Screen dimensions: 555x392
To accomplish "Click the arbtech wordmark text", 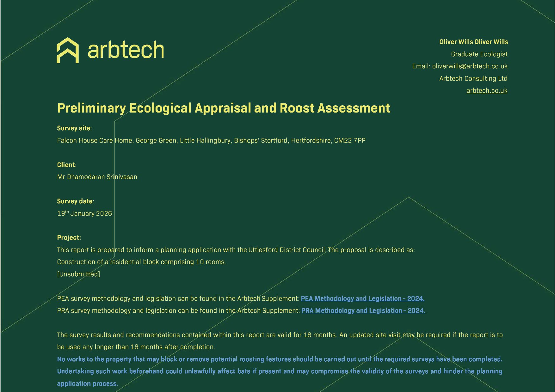I will click(126, 51).
